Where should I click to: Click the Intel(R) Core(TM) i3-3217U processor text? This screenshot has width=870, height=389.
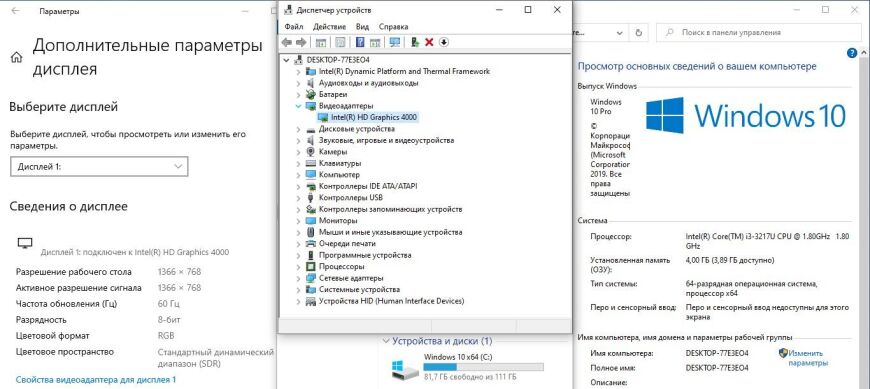tap(767, 241)
